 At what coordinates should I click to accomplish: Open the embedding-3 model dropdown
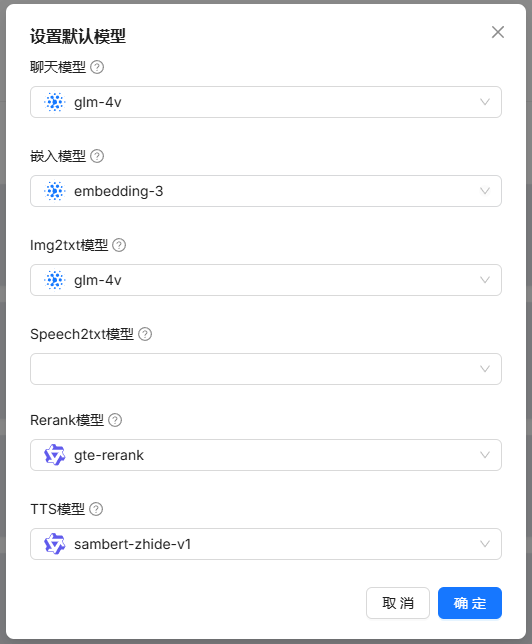pyautogui.click(x=266, y=191)
